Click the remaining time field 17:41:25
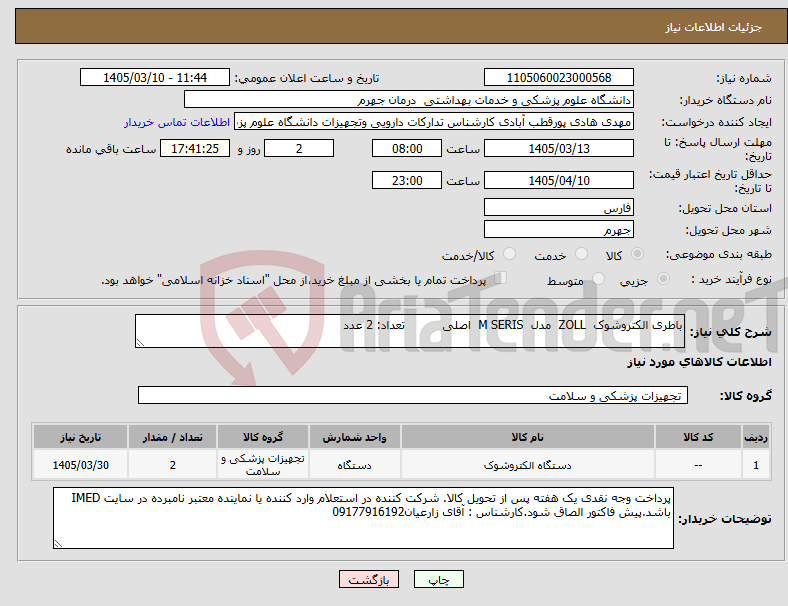 [195, 148]
